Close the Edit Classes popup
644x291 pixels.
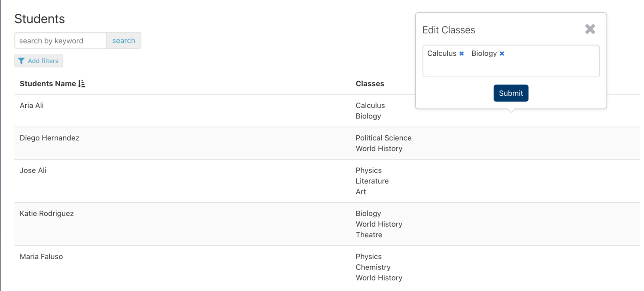coord(590,29)
